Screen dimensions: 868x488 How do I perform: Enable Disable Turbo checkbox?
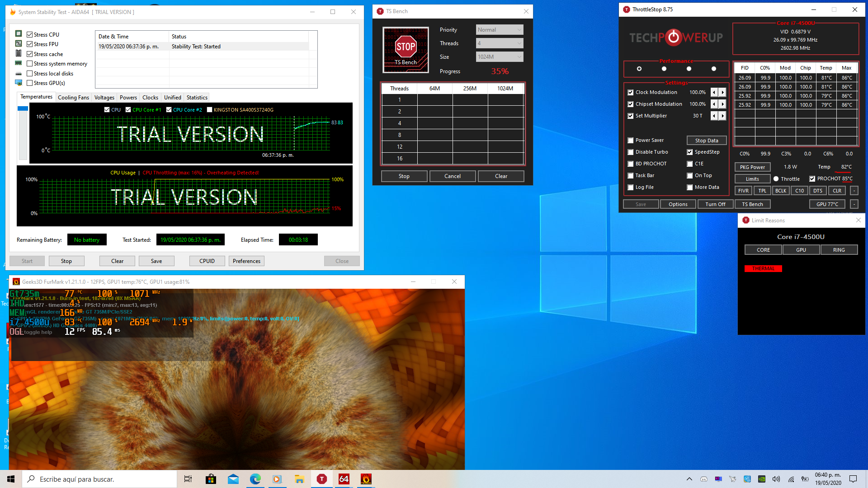tap(631, 152)
